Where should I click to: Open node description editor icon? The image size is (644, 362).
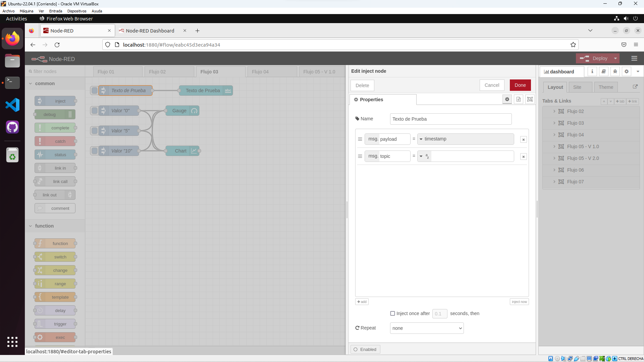[x=519, y=99]
